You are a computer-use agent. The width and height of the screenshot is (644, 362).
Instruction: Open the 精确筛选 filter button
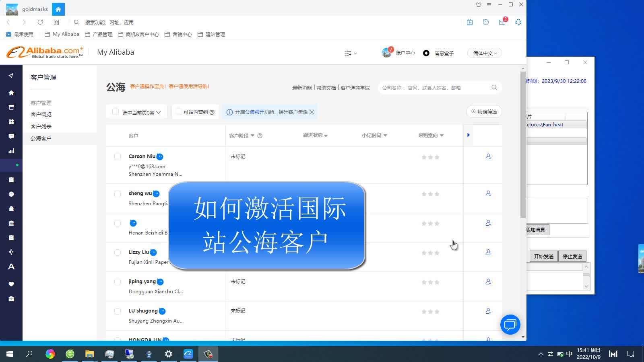click(484, 111)
